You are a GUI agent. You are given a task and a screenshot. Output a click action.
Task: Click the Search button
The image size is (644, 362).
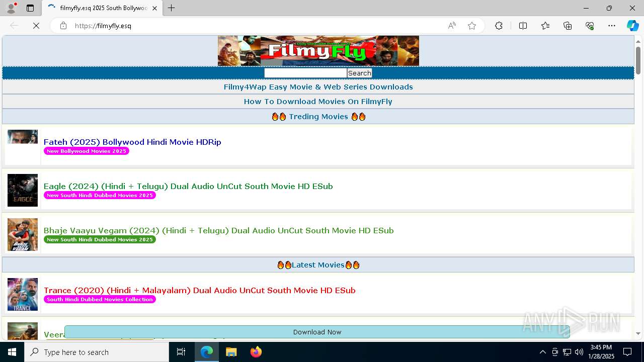click(x=360, y=73)
